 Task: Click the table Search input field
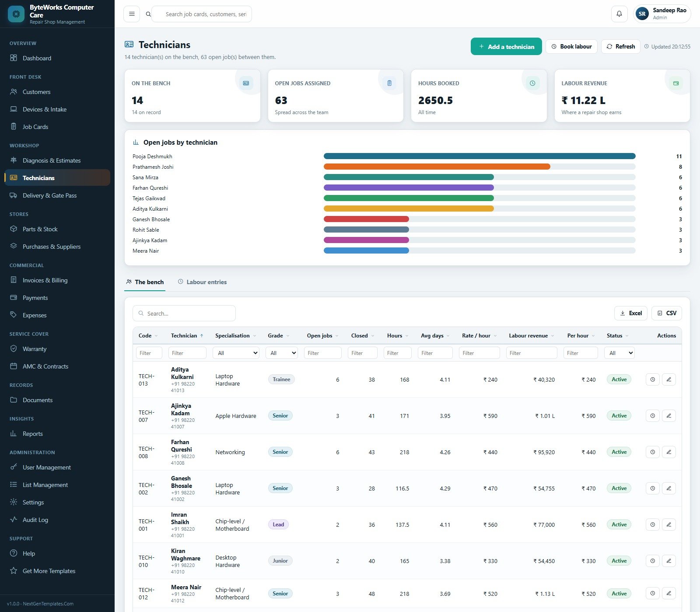pyautogui.click(x=184, y=313)
